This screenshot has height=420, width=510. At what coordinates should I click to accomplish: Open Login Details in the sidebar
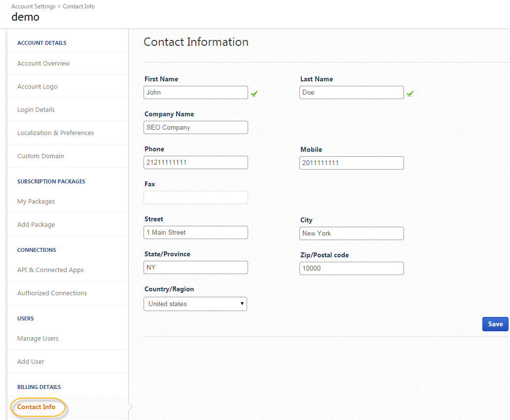36,109
